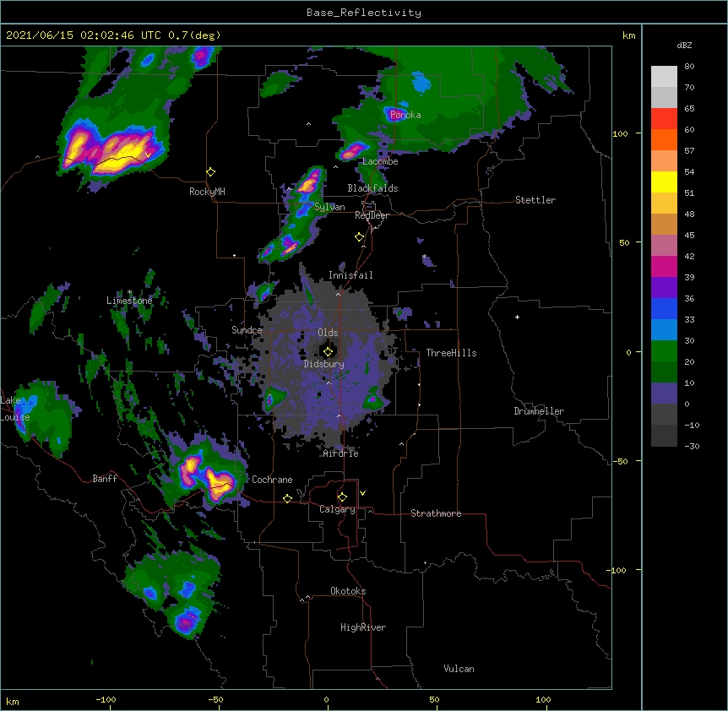This screenshot has width=728, height=711.
Task: Click the Lacombe city label
Action: (380, 161)
